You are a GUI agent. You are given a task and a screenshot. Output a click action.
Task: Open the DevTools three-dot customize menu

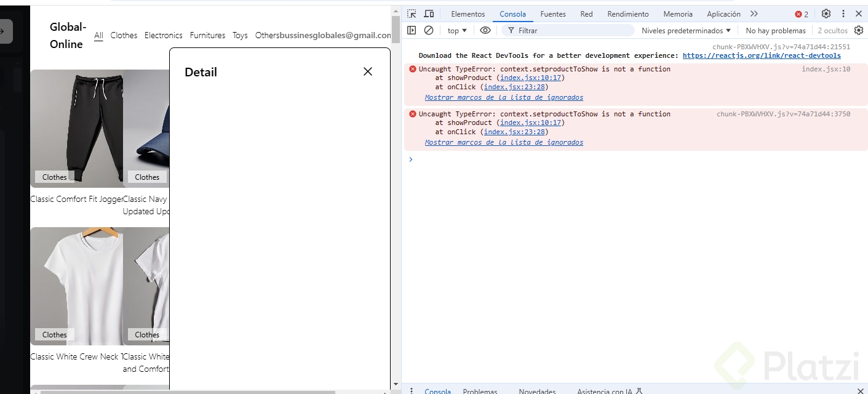843,14
